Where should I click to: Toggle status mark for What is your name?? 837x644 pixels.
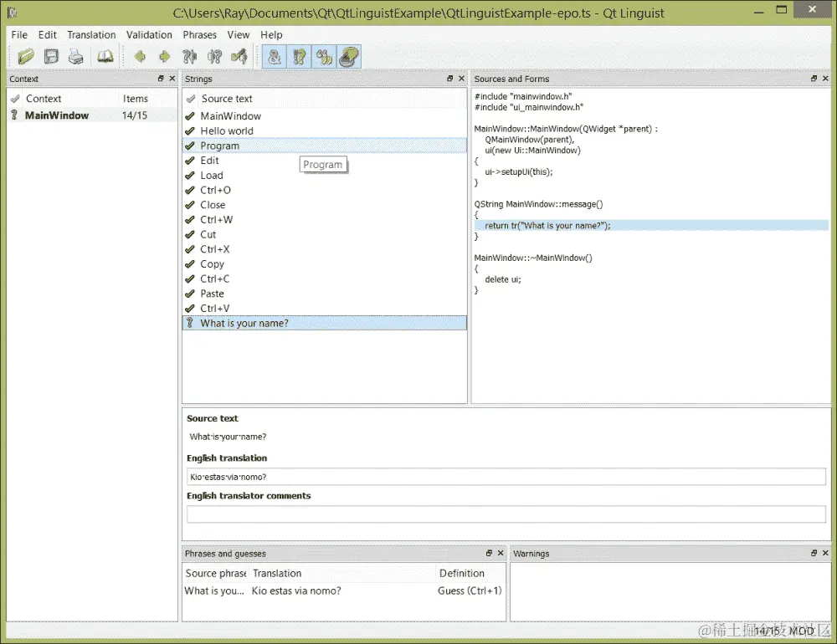[189, 323]
